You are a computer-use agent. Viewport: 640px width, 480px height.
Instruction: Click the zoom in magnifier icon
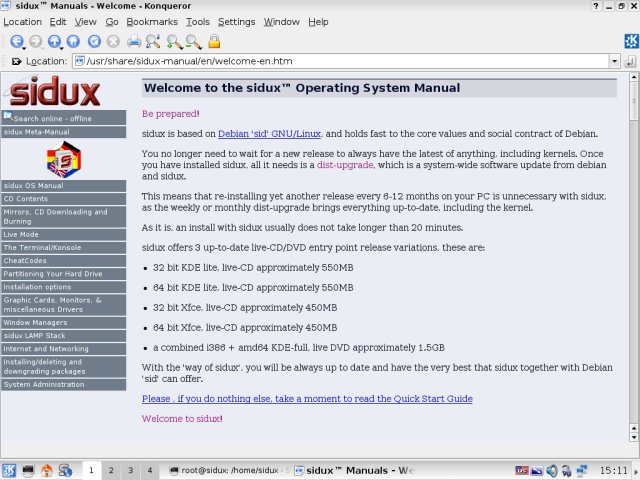[x=175, y=42]
